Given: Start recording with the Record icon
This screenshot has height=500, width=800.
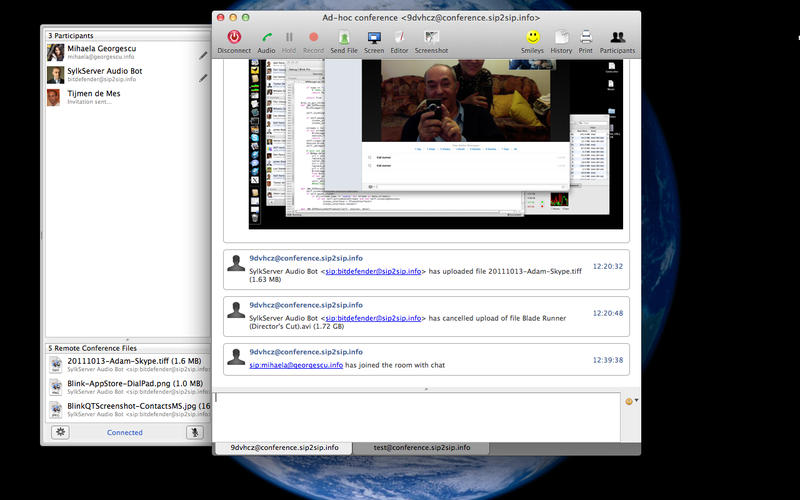Looking at the screenshot, I should [x=313, y=37].
